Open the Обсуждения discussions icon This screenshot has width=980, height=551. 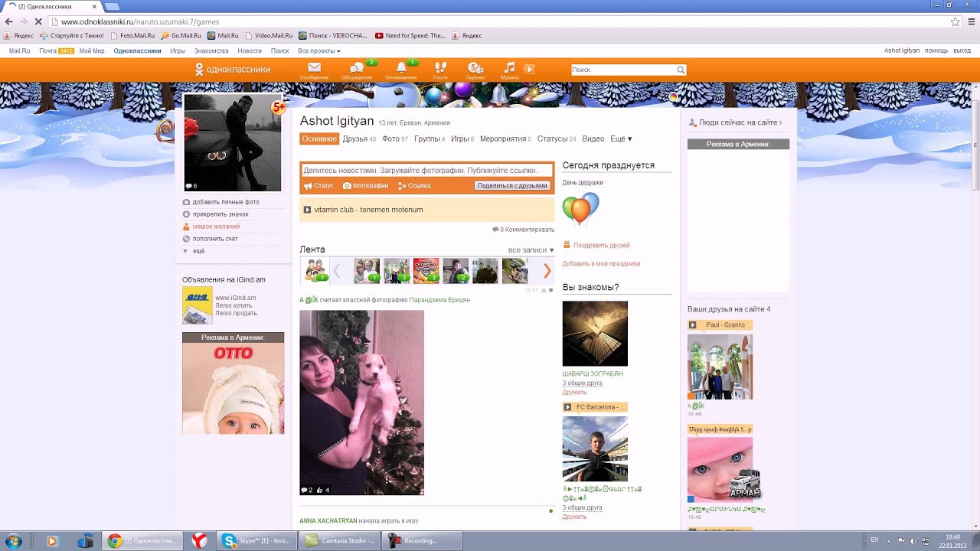click(357, 67)
